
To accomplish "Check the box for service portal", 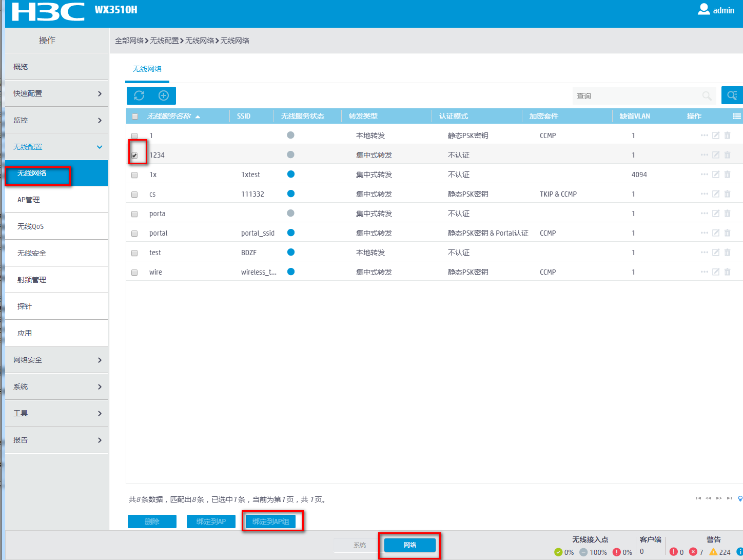I will click(134, 234).
